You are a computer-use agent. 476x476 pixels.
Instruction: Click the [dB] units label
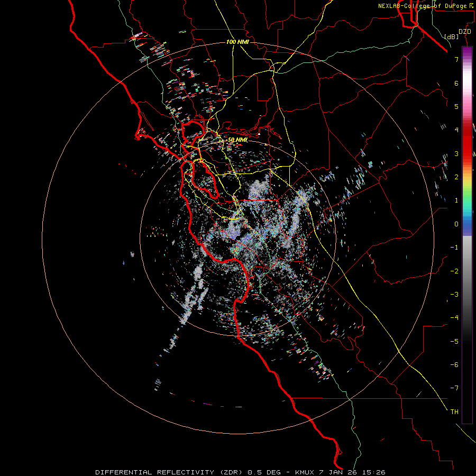[452, 36]
